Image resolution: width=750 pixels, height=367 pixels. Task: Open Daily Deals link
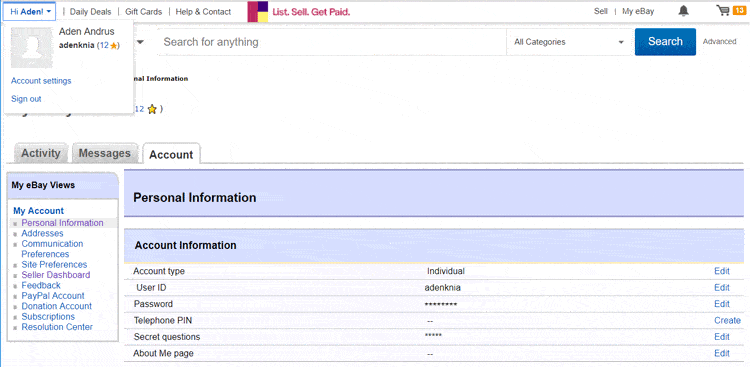[90, 11]
